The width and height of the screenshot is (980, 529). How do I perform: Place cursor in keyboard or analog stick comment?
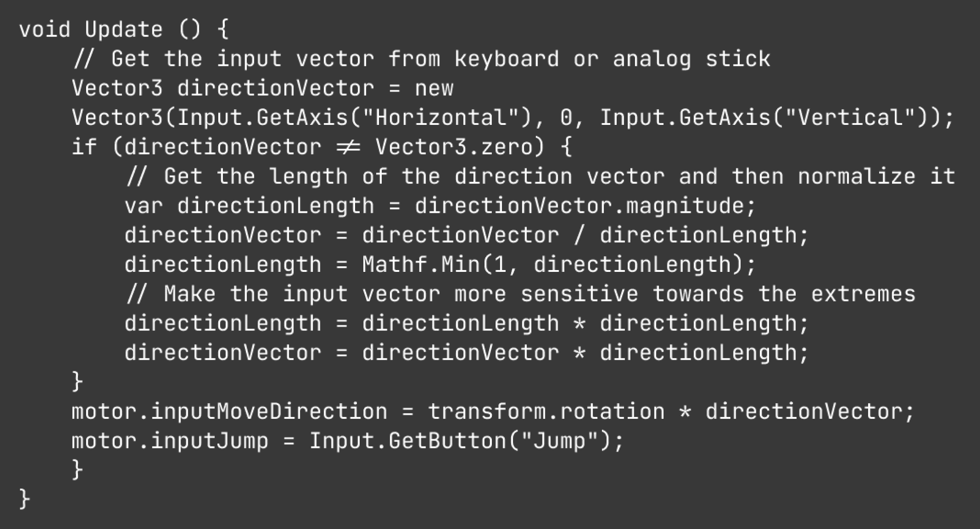612,59
